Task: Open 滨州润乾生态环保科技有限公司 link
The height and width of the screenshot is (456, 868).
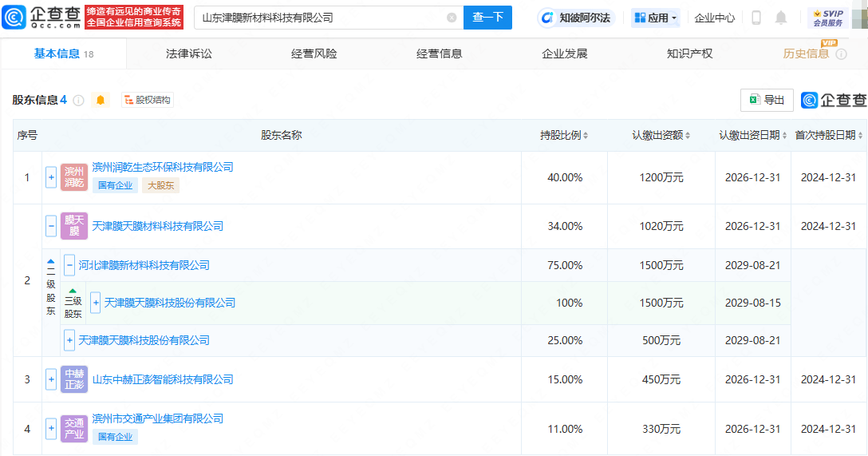Action: tap(163, 168)
